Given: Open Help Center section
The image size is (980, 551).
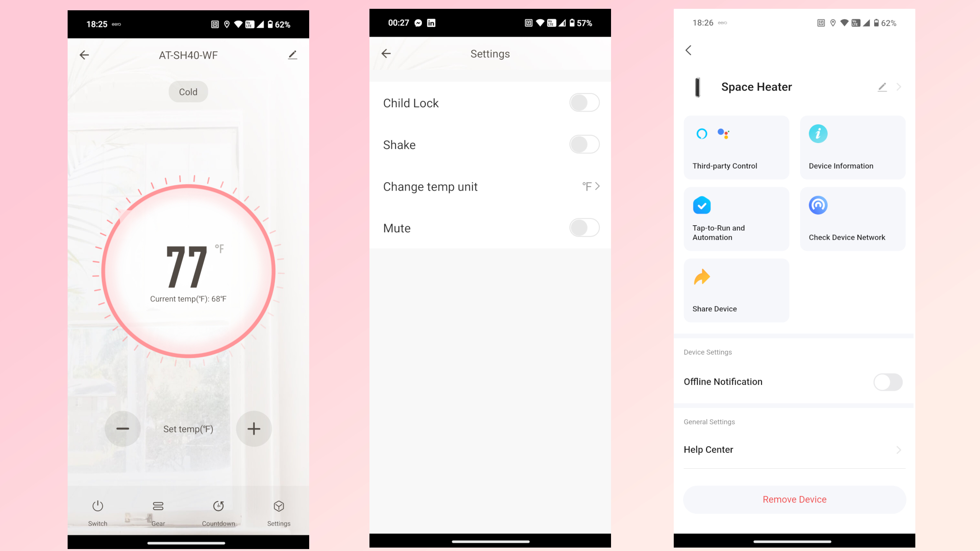Looking at the screenshot, I should 794,450.
